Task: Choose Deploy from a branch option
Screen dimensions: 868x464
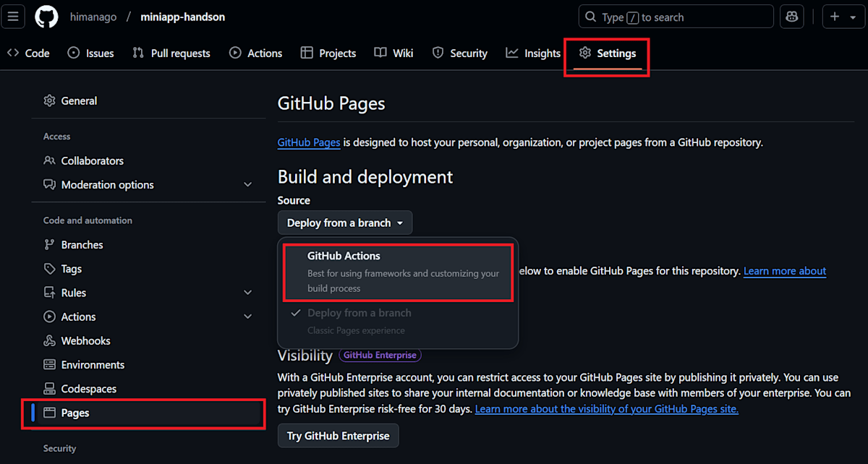Action: [398, 321]
